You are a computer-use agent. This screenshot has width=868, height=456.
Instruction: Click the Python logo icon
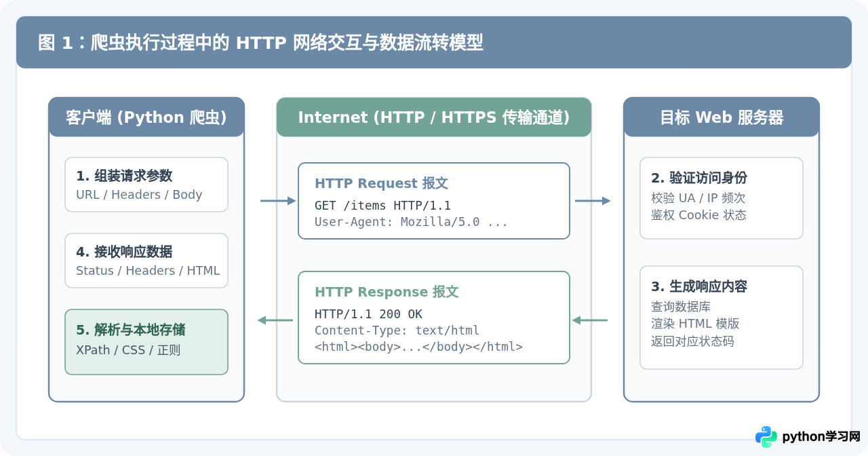tap(766, 437)
